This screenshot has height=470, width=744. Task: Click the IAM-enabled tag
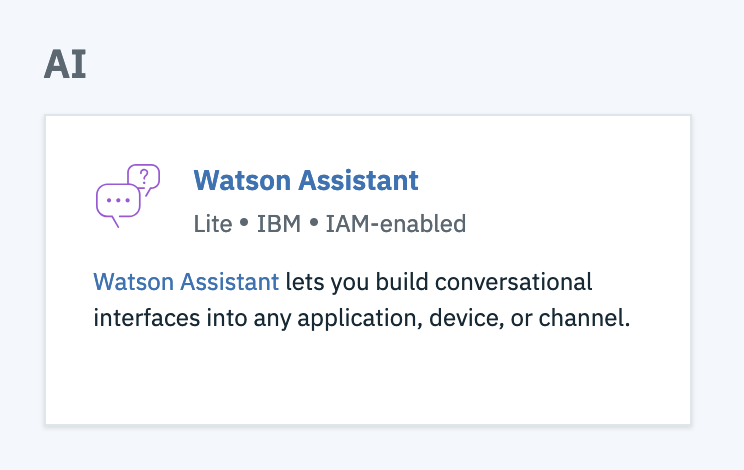tap(396, 224)
